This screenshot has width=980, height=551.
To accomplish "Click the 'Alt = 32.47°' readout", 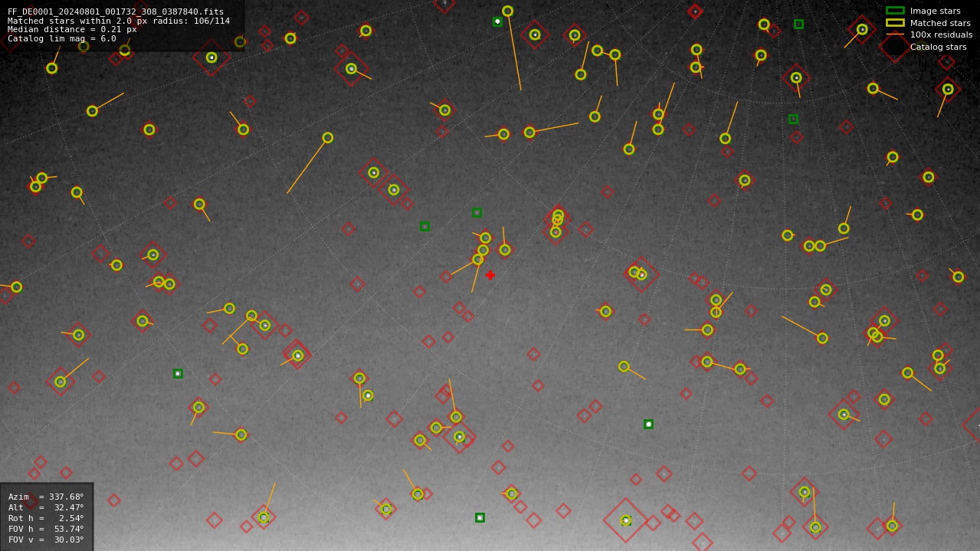I will click(46, 507).
